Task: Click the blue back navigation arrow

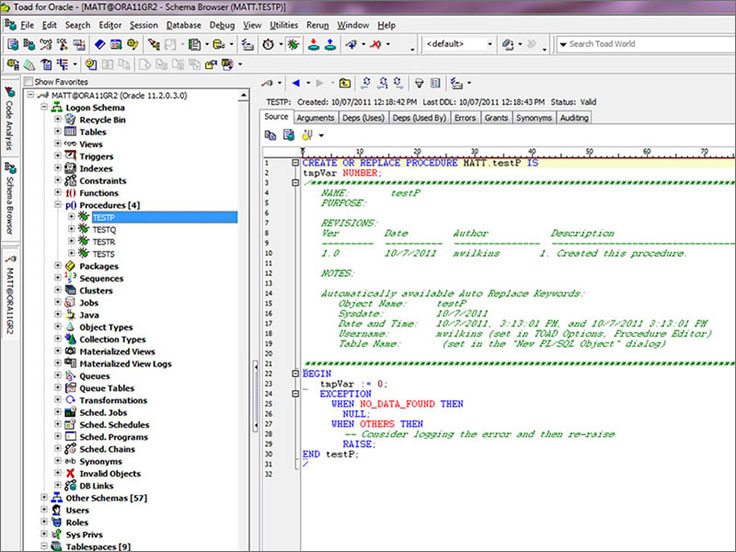Action: pos(296,84)
